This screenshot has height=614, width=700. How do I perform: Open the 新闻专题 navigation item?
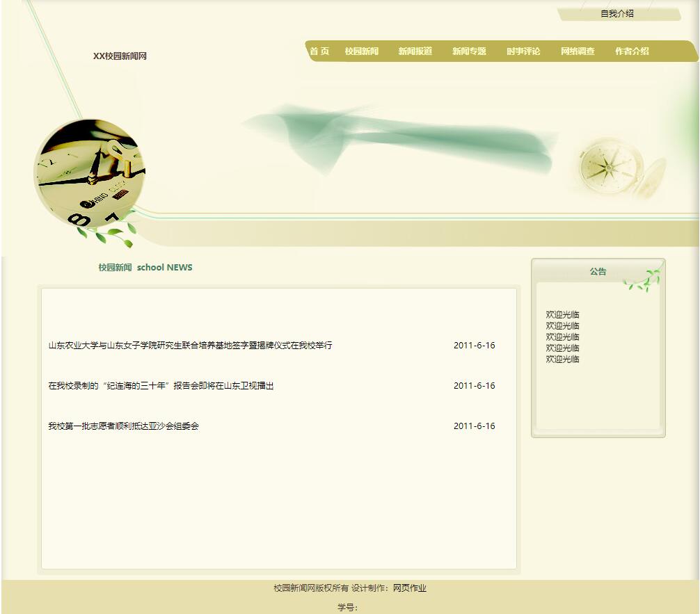[469, 51]
